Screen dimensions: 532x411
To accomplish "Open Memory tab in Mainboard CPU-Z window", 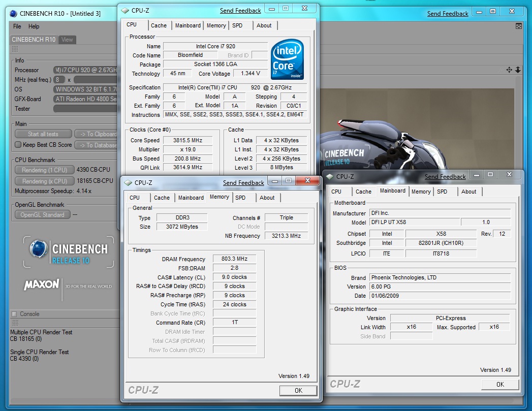I will click(421, 192).
